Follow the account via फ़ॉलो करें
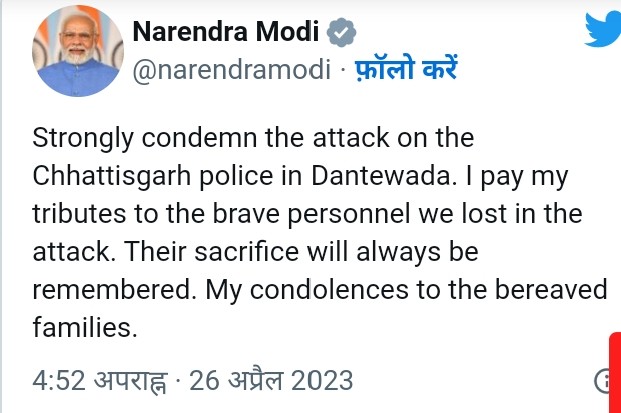Image resolution: width=621 pixels, height=413 pixels. coord(399,74)
